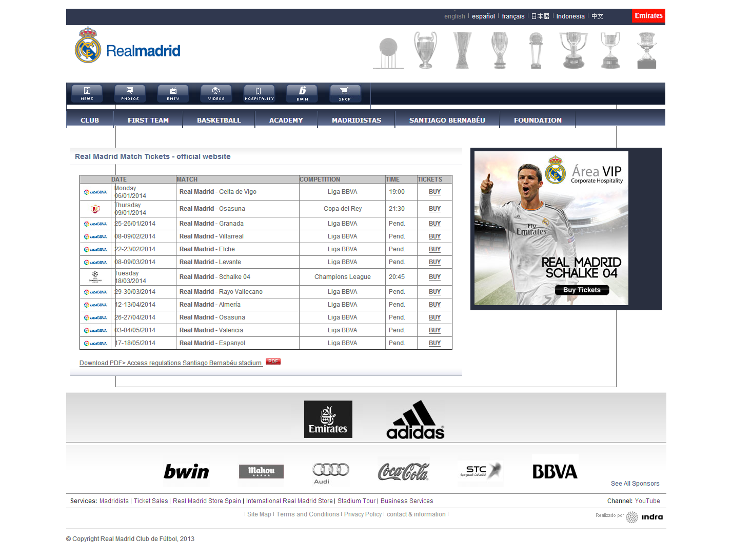Open the Site Map link
This screenshot has width=732, height=560.
pyautogui.click(x=259, y=514)
